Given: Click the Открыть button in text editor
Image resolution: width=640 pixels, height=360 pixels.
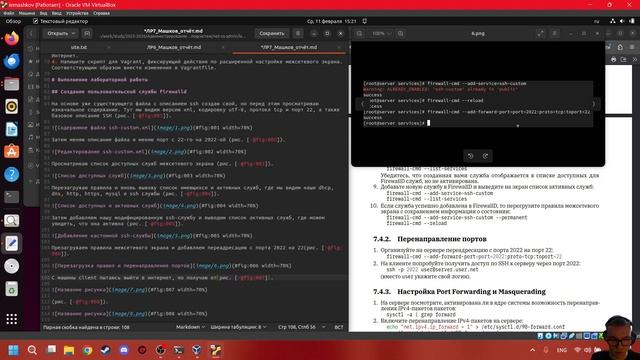Looking at the screenshot, I should point(61,33).
